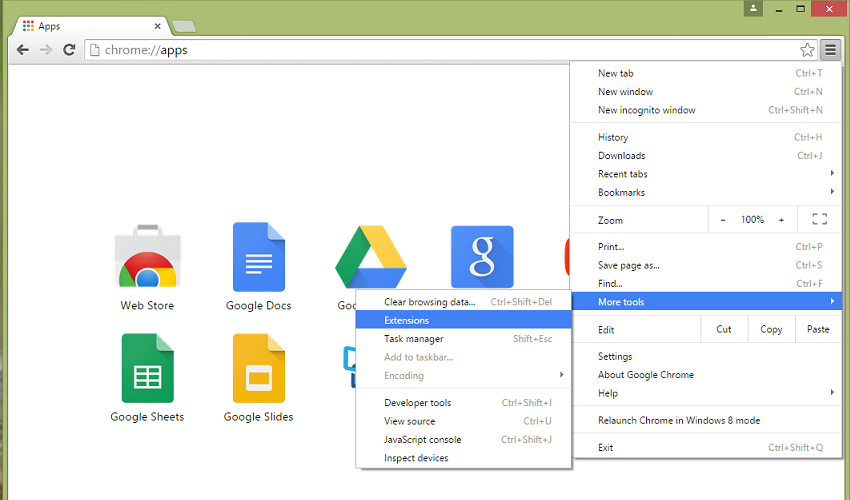Screen dimensions: 850x500
Task: Select Print... in the menu
Action: point(706,247)
